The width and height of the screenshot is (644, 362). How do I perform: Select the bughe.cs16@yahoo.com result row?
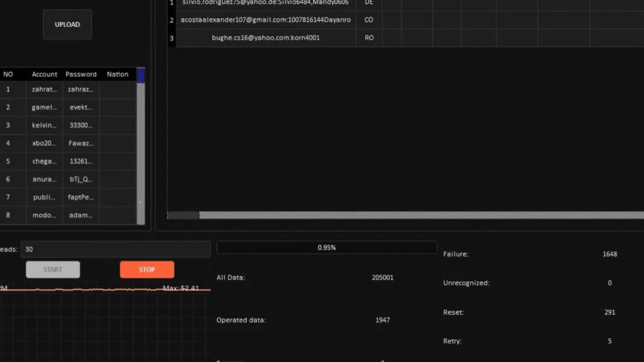click(266, 37)
